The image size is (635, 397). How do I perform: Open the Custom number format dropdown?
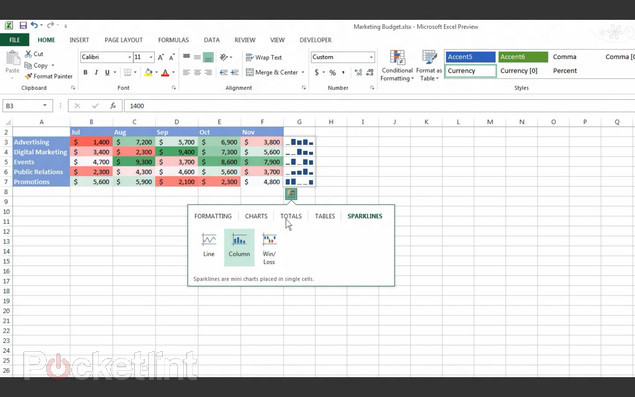click(x=371, y=57)
